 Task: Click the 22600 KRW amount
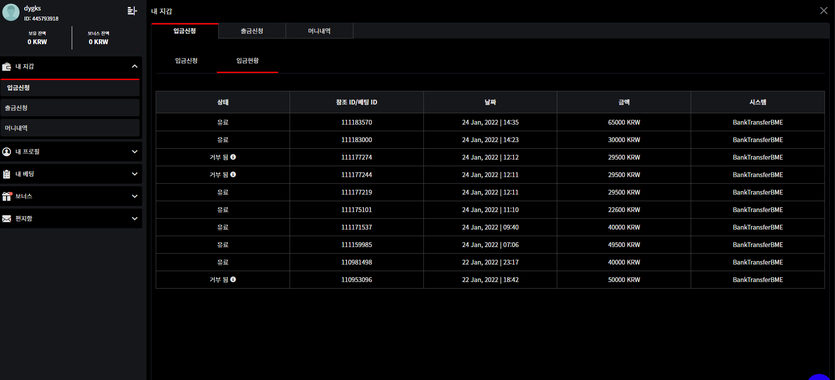624,210
